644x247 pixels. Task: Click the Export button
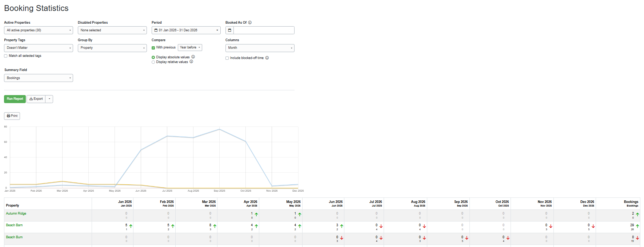tap(36, 99)
